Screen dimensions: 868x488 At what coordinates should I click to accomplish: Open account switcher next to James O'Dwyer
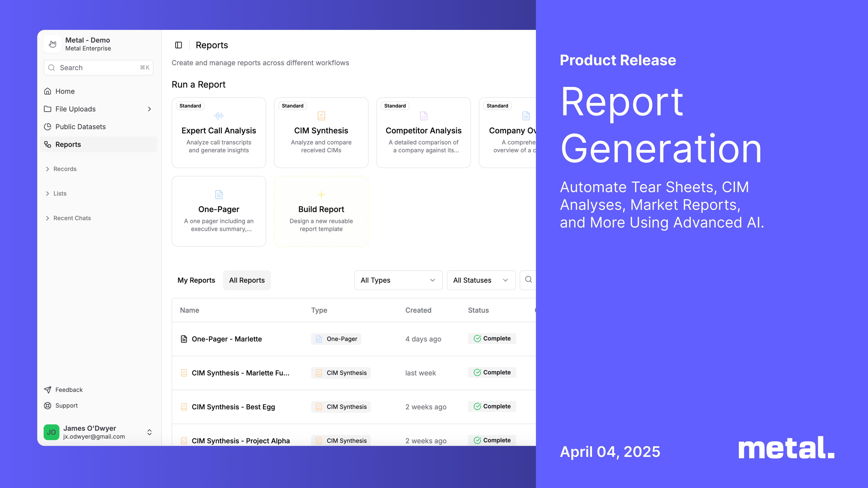tap(149, 432)
